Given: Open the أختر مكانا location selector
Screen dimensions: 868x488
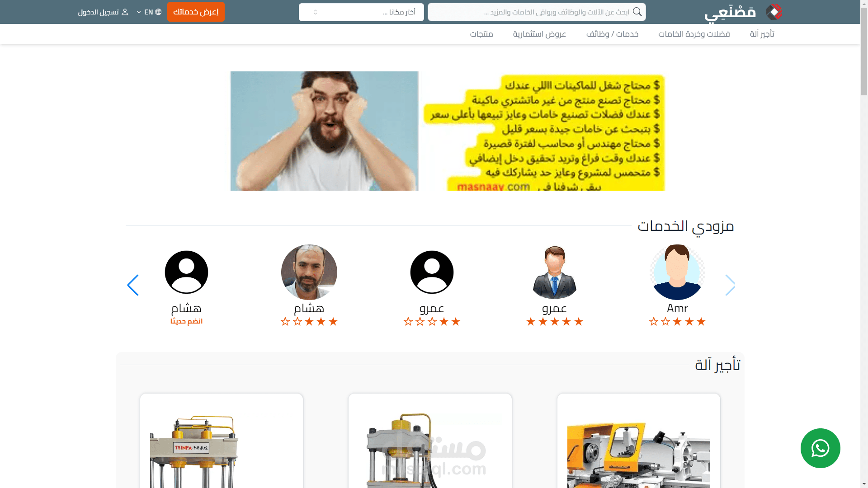Looking at the screenshot, I should [361, 12].
